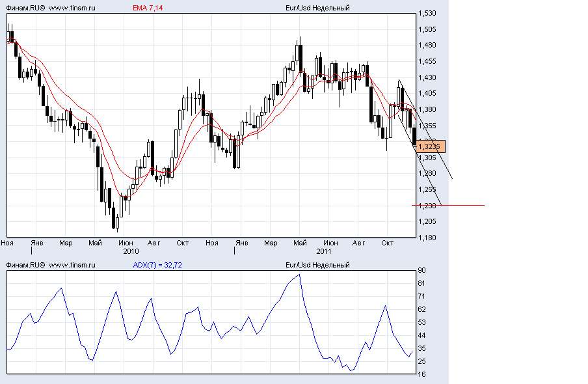
Task: Select 'Eur/Usd Недельный' title above price chart
Action: [x=317, y=8]
